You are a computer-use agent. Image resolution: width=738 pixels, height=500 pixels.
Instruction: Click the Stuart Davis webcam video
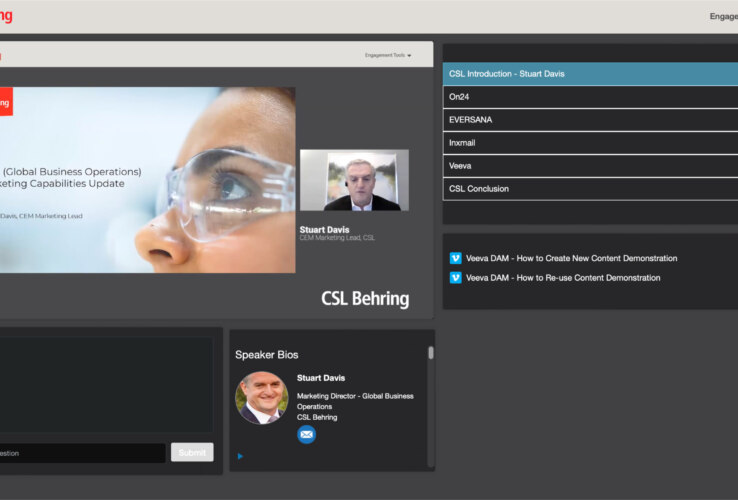(354, 180)
